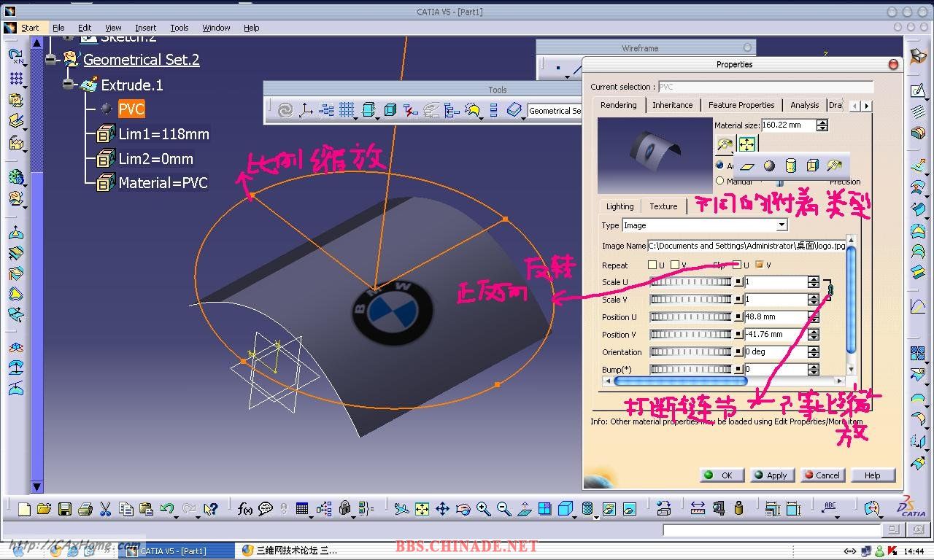The height and width of the screenshot is (560, 934).
Task: Click the Normal View icon
Action: click(524, 509)
